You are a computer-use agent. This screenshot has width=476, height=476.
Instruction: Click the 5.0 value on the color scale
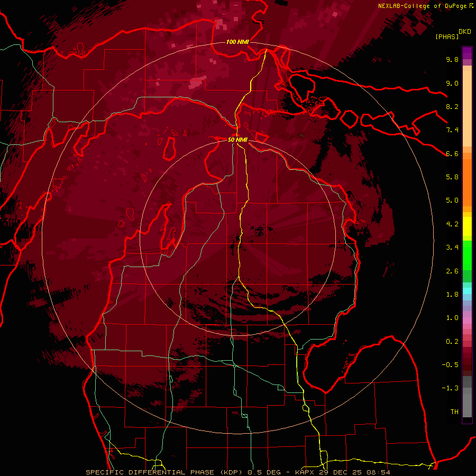[452, 200]
